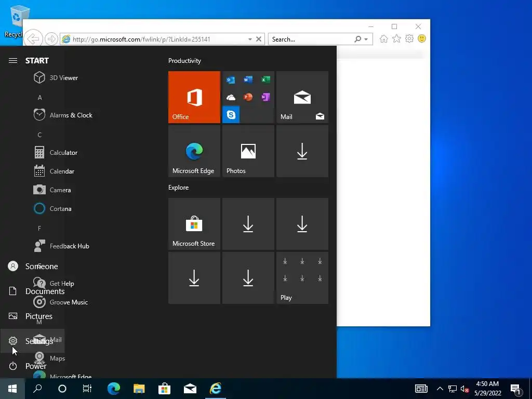
Task: Open the Office tile
Action: [x=194, y=97]
